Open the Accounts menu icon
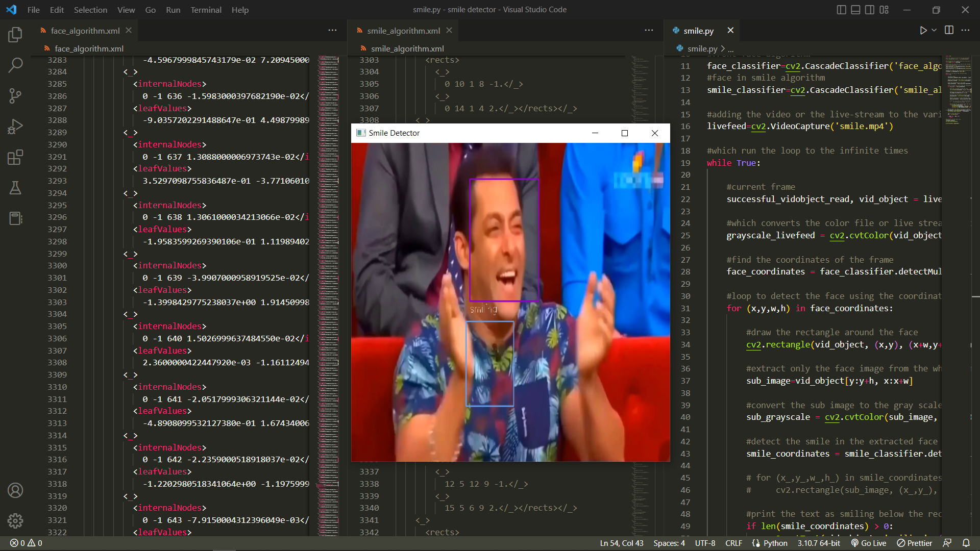Viewport: 980px width, 551px height. pos(15,490)
